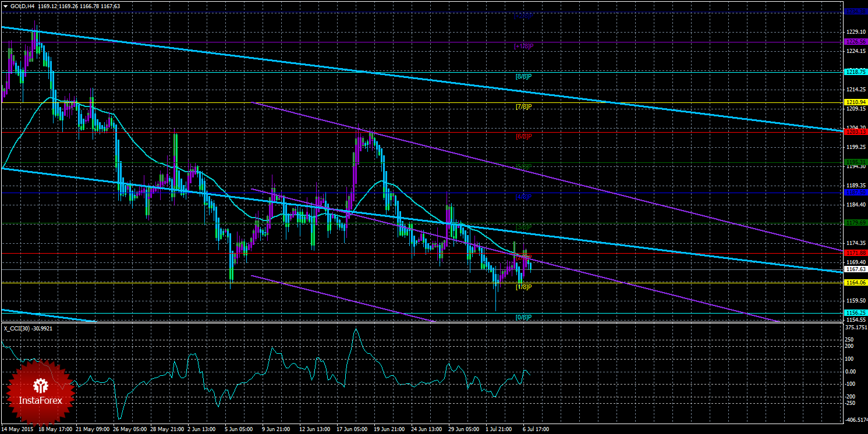Click the 1164.06 yellow price tag

[x=855, y=282]
